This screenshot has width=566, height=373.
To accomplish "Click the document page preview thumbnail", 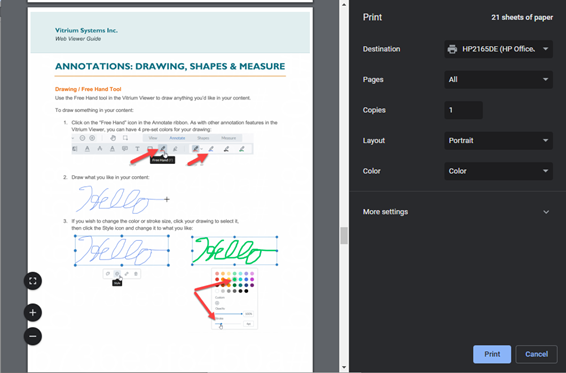I will [x=170, y=189].
